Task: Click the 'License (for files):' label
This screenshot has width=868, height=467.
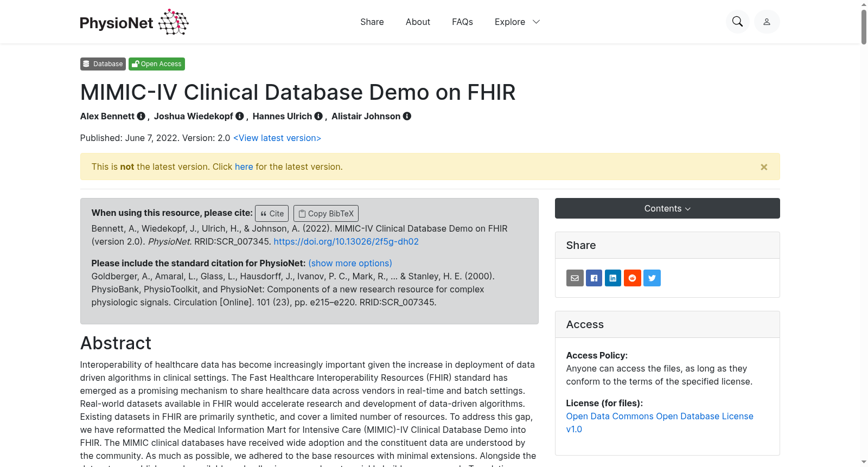Action: (604, 403)
